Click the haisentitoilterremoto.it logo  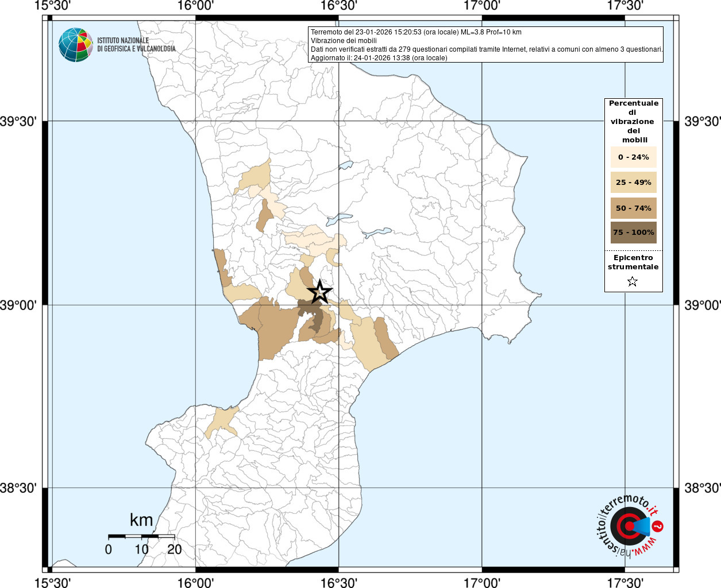631,525
